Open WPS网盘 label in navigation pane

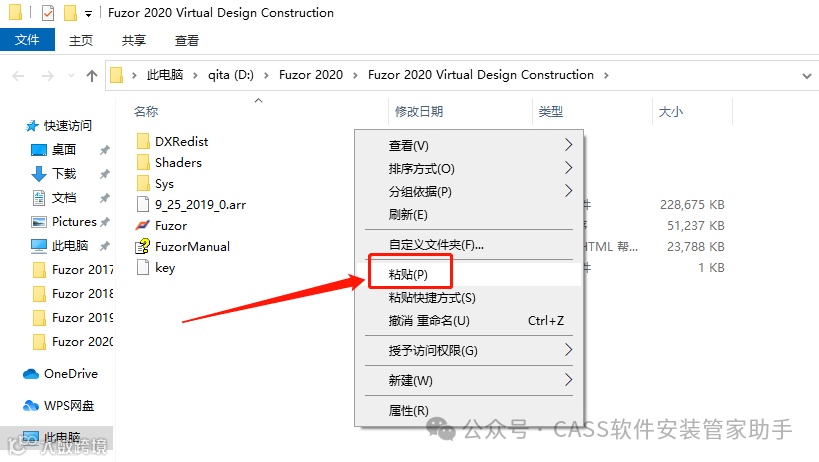click(69, 406)
